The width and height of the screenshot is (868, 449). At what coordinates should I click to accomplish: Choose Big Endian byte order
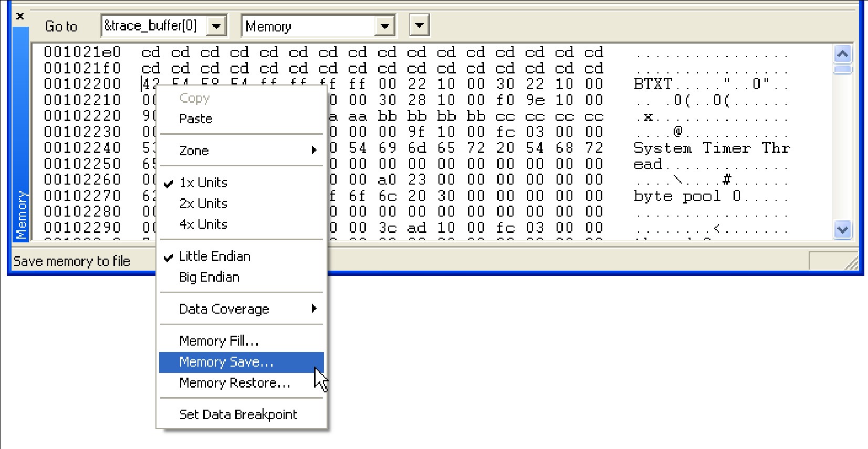pos(209,277)
